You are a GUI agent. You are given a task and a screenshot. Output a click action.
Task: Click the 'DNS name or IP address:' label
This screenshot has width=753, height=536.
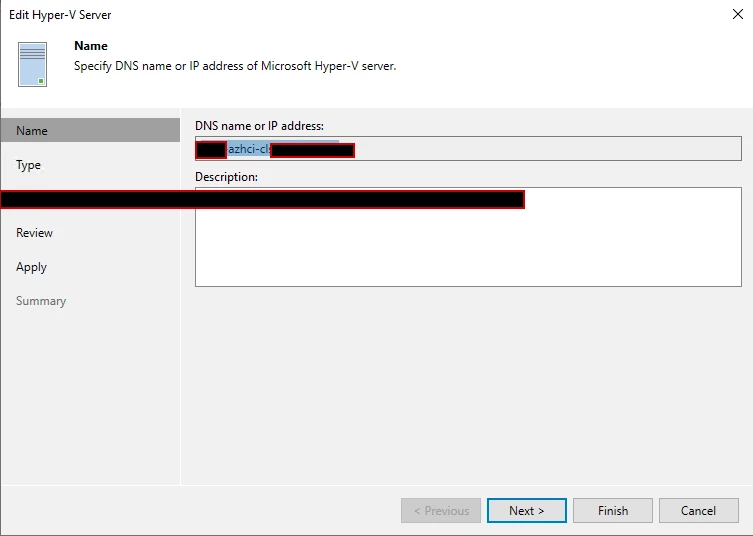click(x=259, y=126)
